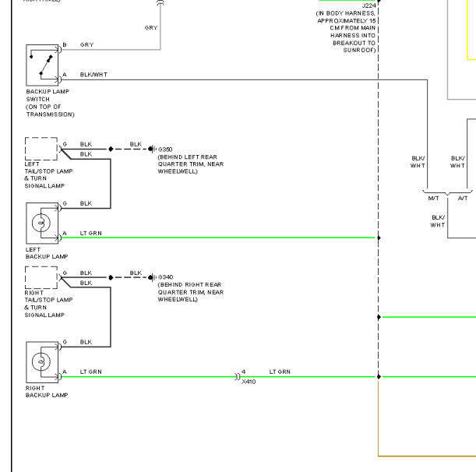Select 'BEHIND LEFT REAR QUARTER TRIM' note
Screen dimensions: 476x472
tap(191, 164)
